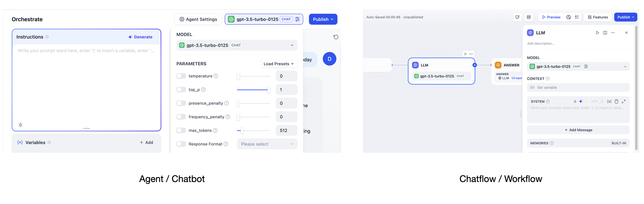Show help for the temperature parameter

coord(216,76)
